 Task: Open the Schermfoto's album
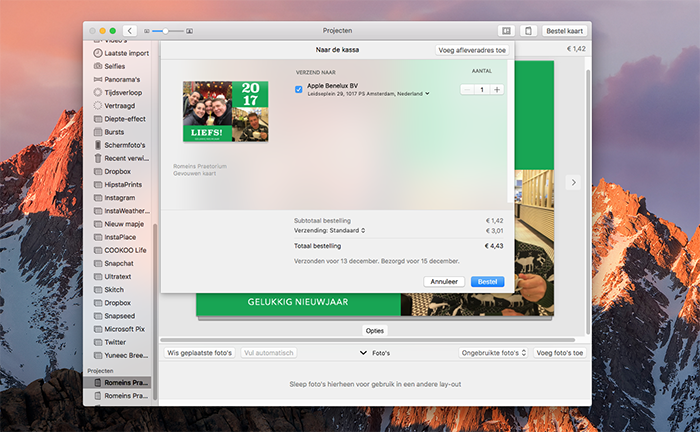(x=121, y=145)
